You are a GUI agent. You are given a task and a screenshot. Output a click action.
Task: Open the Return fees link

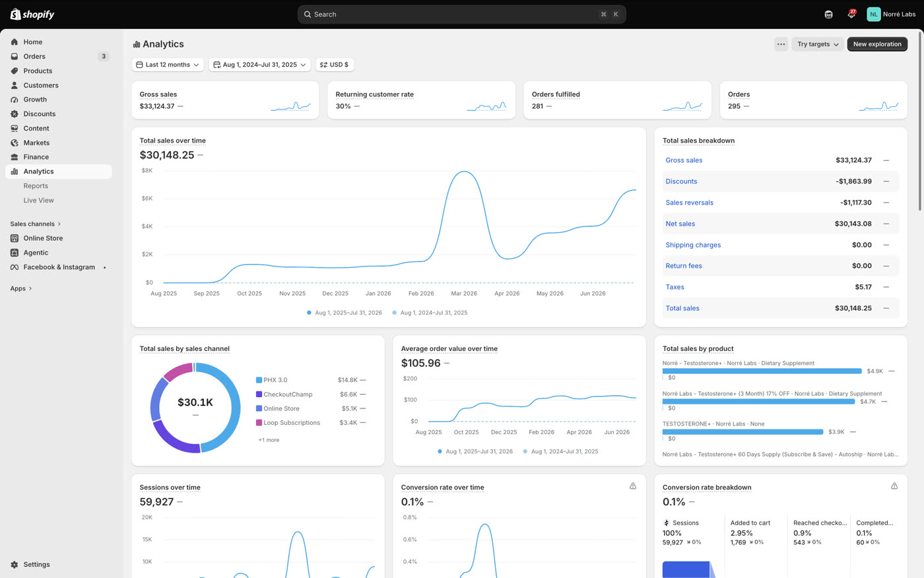click(x=684, y=266)
